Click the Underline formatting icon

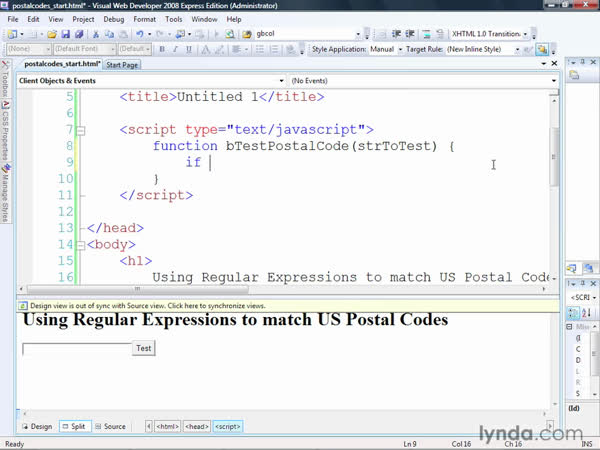[188, 48]
